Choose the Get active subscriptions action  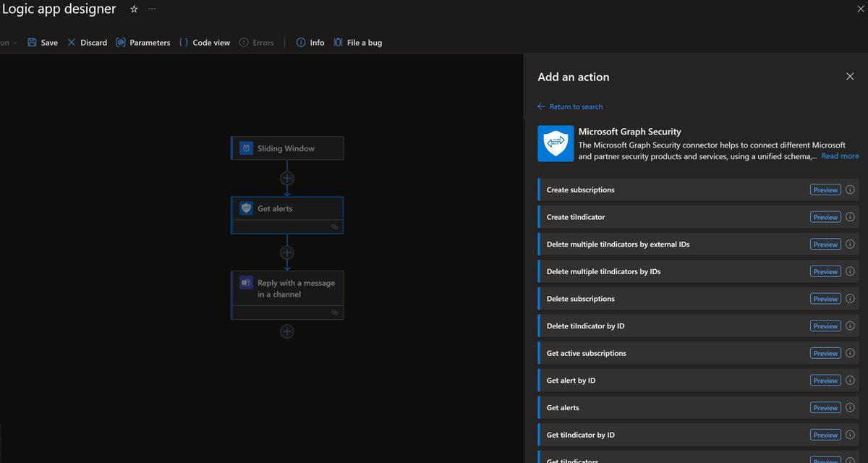(698, 353)
